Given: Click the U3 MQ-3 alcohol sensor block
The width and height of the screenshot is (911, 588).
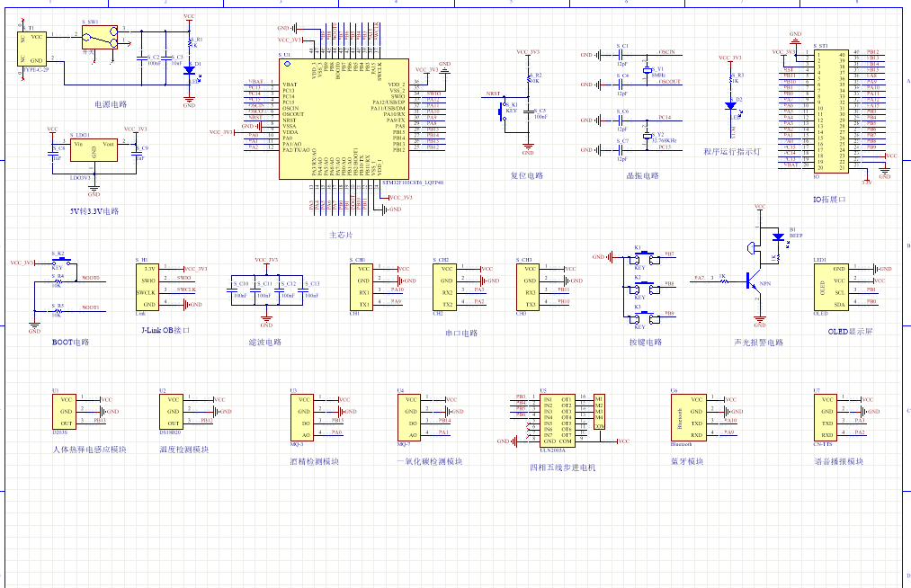Looking at the screenshot, I should [302, 416].
